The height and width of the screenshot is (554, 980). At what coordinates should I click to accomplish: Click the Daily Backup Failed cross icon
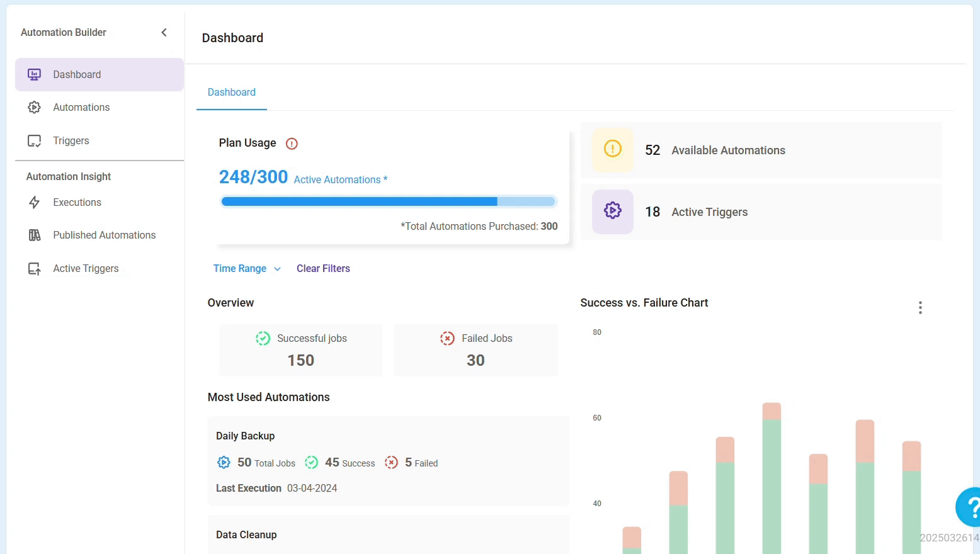coord(391,463)
